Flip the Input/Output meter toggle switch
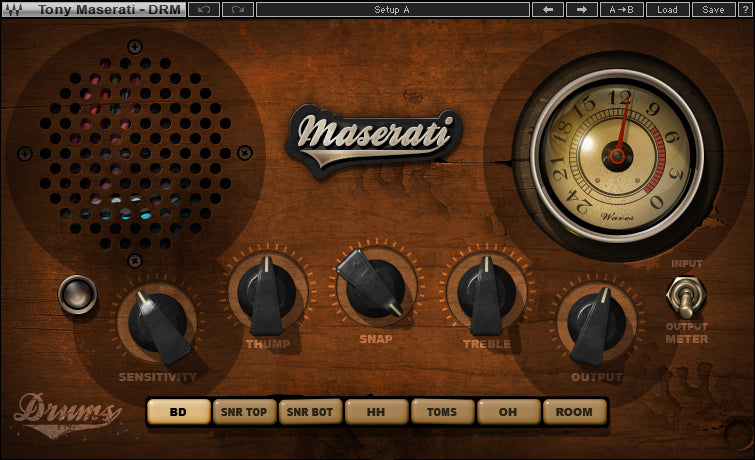The width and height of the screenshot is (755, 460). point(686,296)
